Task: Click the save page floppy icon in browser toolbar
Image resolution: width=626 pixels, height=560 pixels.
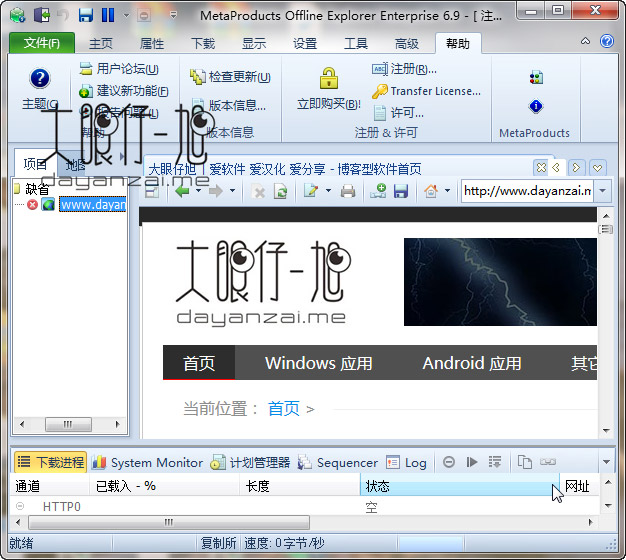Action: (x=401, y=192)
